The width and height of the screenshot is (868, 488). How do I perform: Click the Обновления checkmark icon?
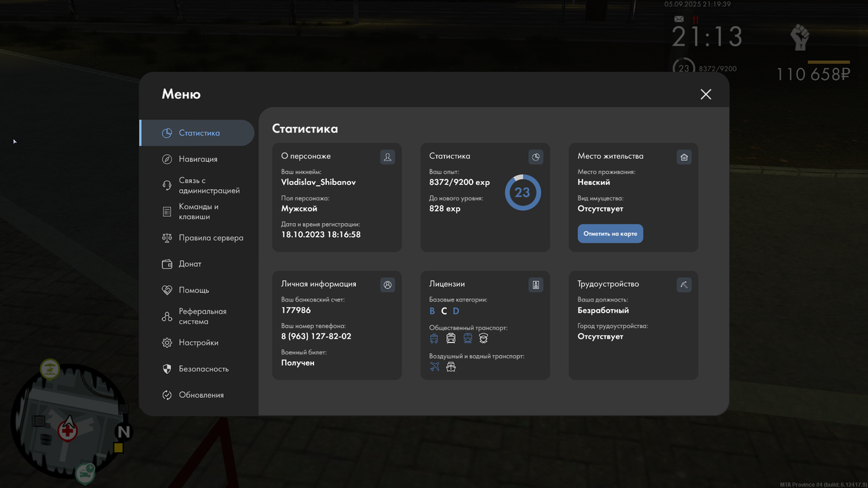pos(167,395)
